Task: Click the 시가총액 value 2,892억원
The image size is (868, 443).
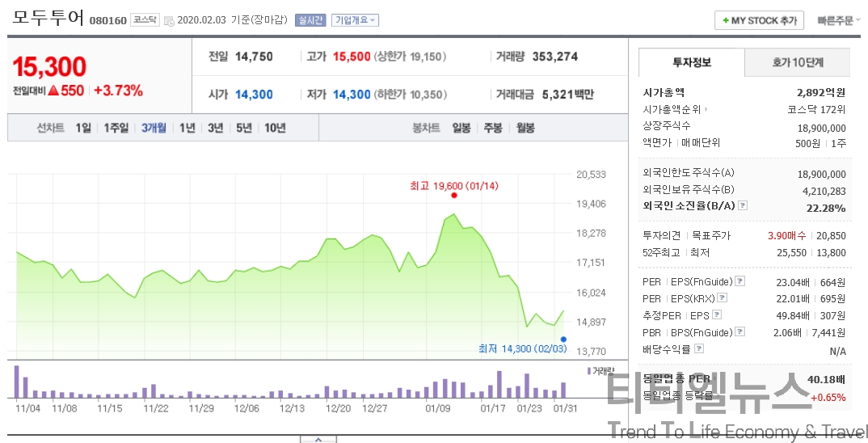Action: tap(821, 92)
